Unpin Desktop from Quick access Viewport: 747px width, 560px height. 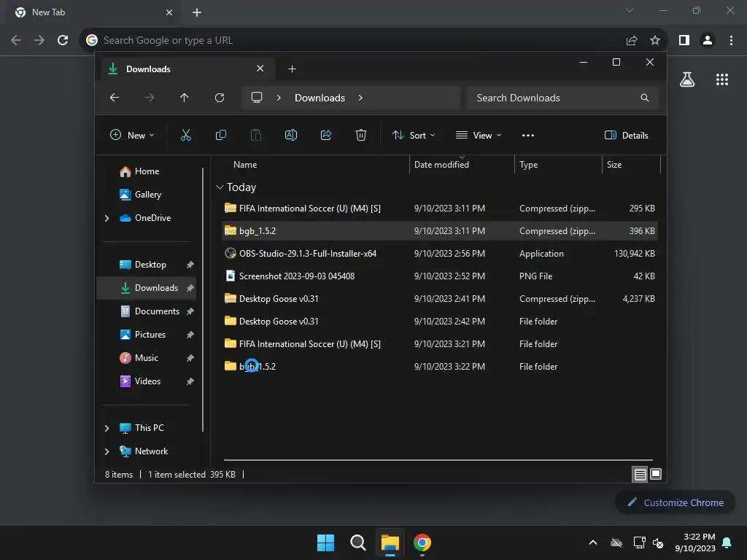point(190,265)
